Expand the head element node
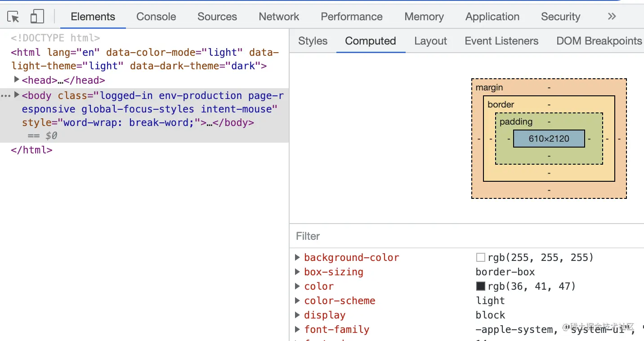Viewport: 644px width, 341px height. tap(17, 80)
